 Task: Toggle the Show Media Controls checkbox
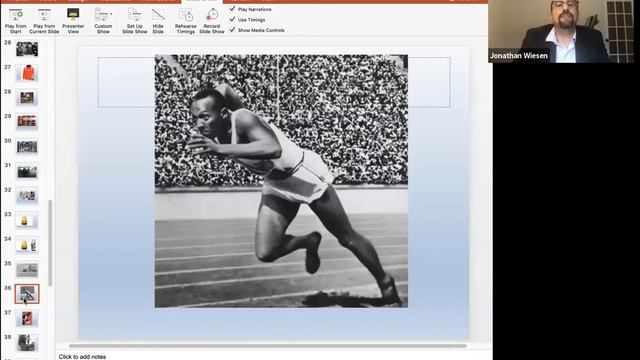[232, 30]
